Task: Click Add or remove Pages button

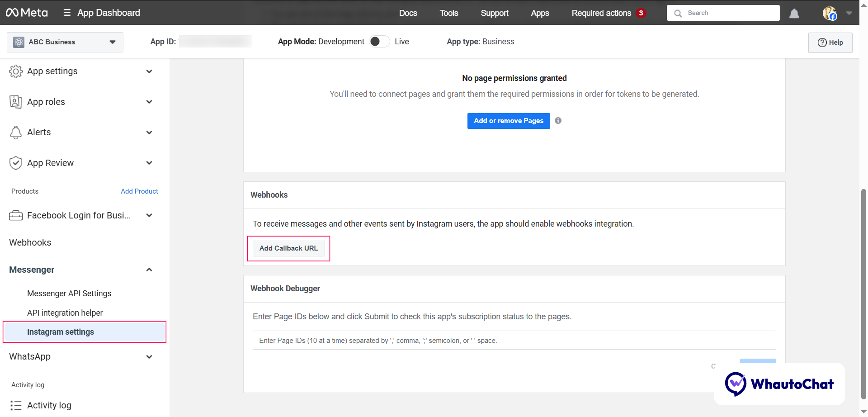Action: [x=508, y=121]
